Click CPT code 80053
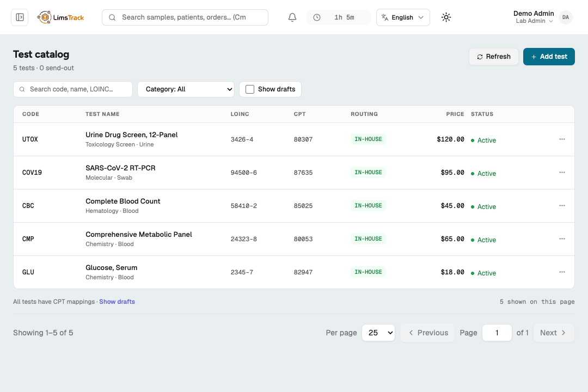 303,239
